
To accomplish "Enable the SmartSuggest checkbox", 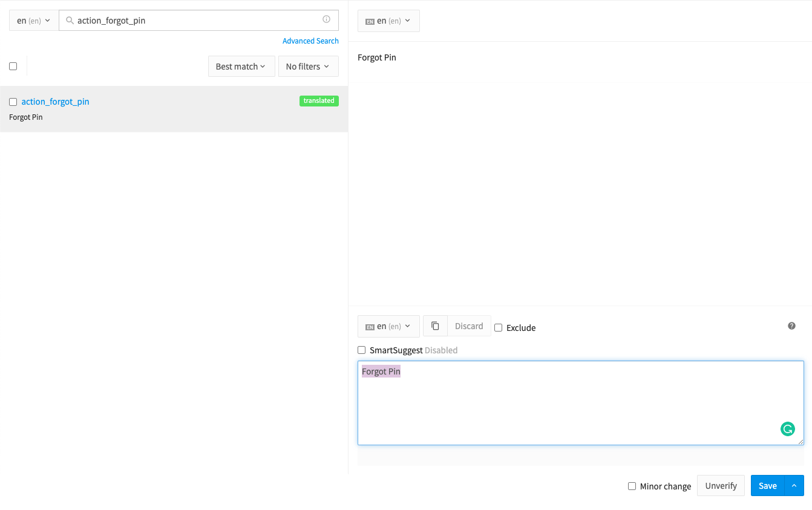I will [362, 350].
